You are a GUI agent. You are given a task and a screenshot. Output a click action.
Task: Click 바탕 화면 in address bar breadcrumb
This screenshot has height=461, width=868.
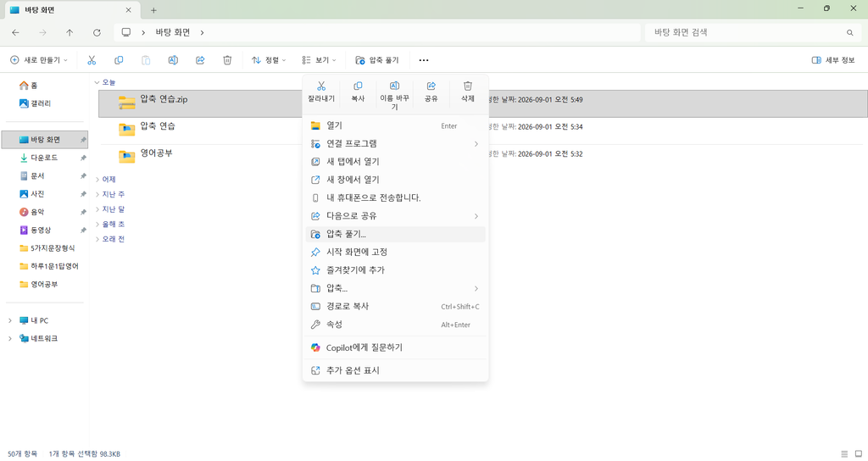[x=173, y=33]
